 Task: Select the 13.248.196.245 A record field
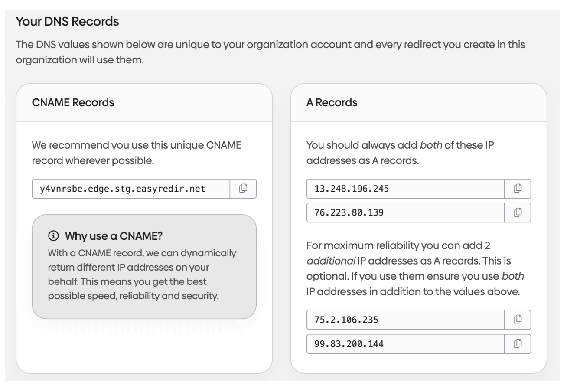click(x=406, y=189)
